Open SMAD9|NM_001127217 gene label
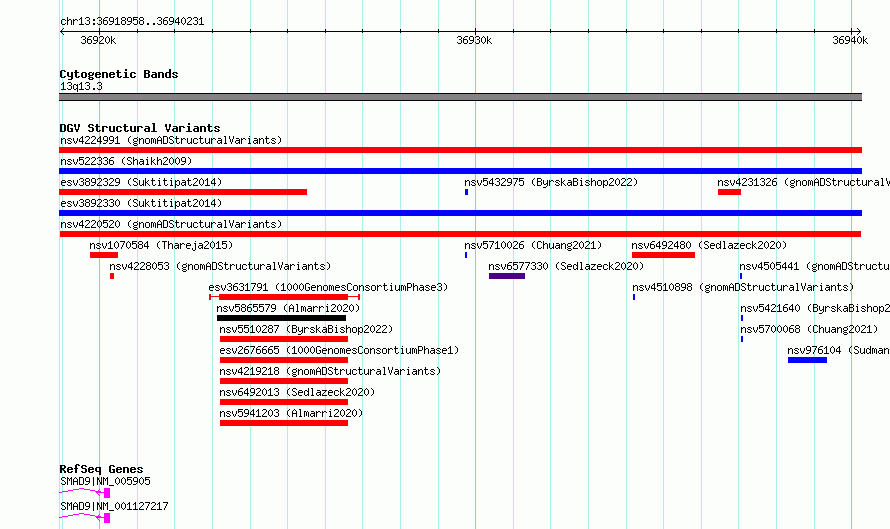The height and width of the screenshot is (529, 890). (114, 506)
